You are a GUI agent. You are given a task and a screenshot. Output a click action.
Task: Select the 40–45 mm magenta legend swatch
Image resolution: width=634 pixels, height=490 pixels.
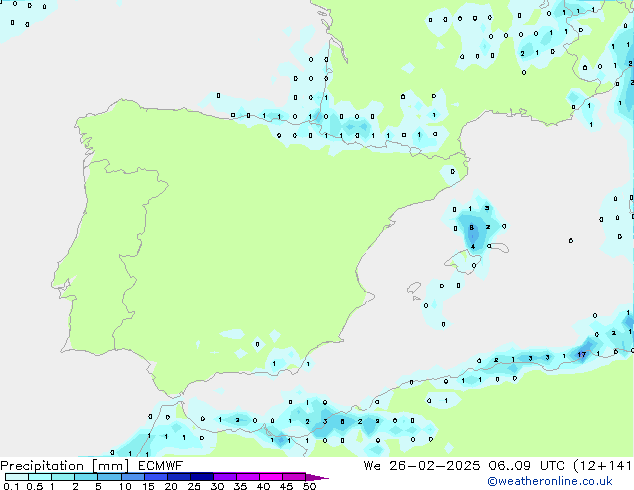click(271, 477)
